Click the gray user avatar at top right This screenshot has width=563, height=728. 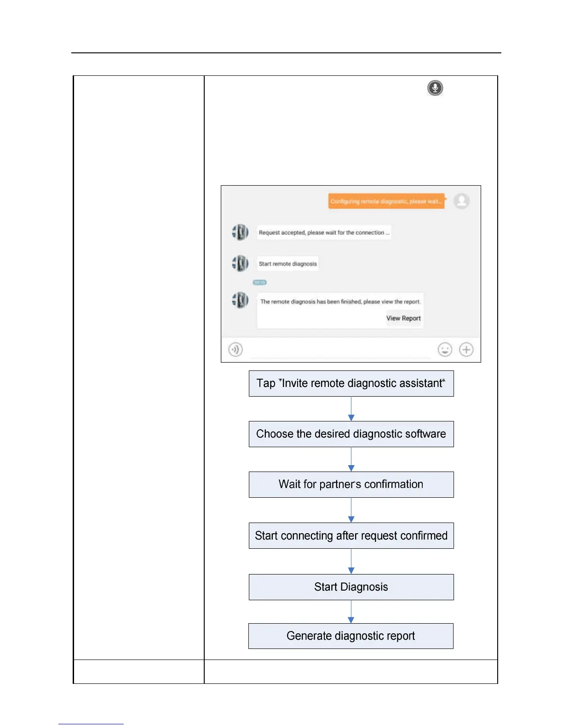click(x=461, y=201)
